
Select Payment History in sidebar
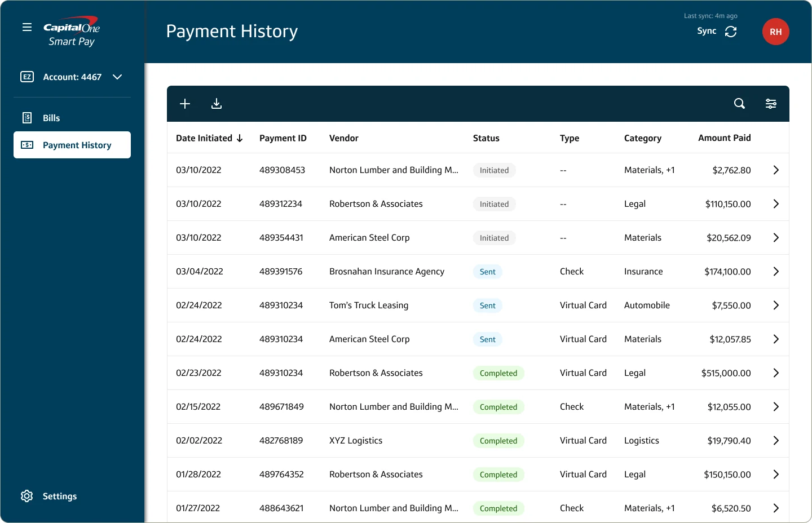[72, 145]
